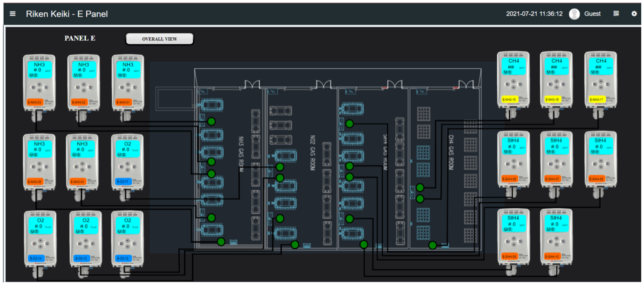Select the E-O2-11 oxygen detector
The height and width of the screenshot is (284, 644).
[127, 162]
